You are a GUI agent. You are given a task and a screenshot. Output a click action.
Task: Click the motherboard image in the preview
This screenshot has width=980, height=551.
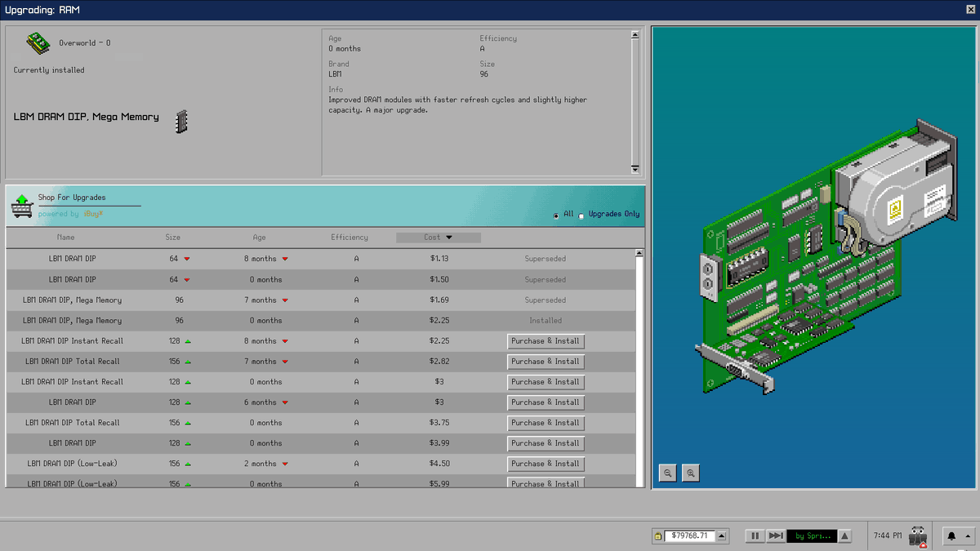click(825, 257)
